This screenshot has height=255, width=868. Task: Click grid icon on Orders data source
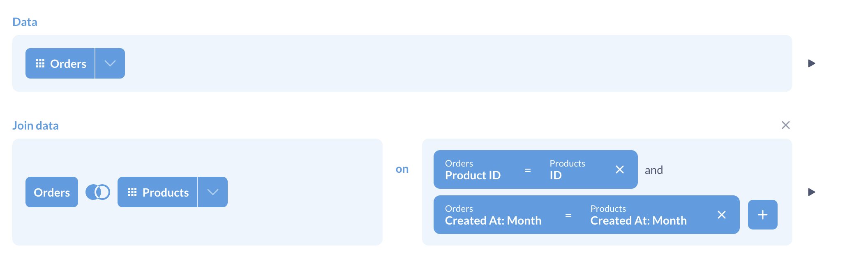[x=40, y=63]
